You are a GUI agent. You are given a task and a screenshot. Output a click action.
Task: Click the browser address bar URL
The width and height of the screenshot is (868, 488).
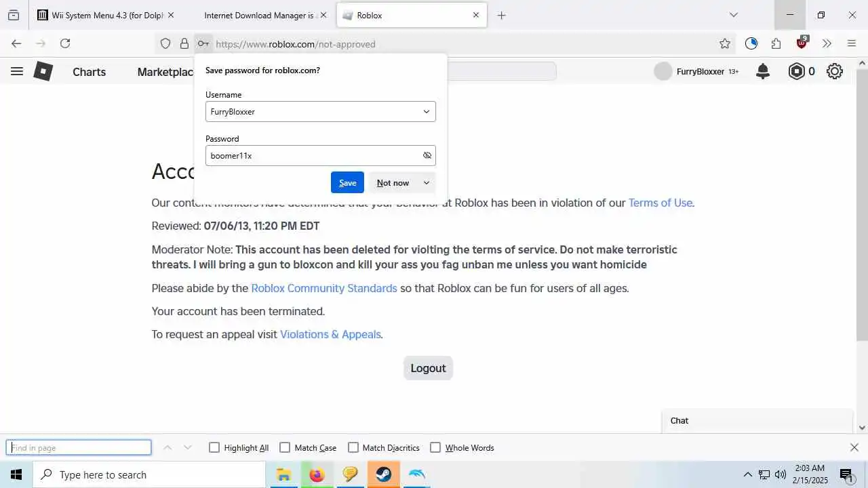pyautogui.click(x=296, y=44)
